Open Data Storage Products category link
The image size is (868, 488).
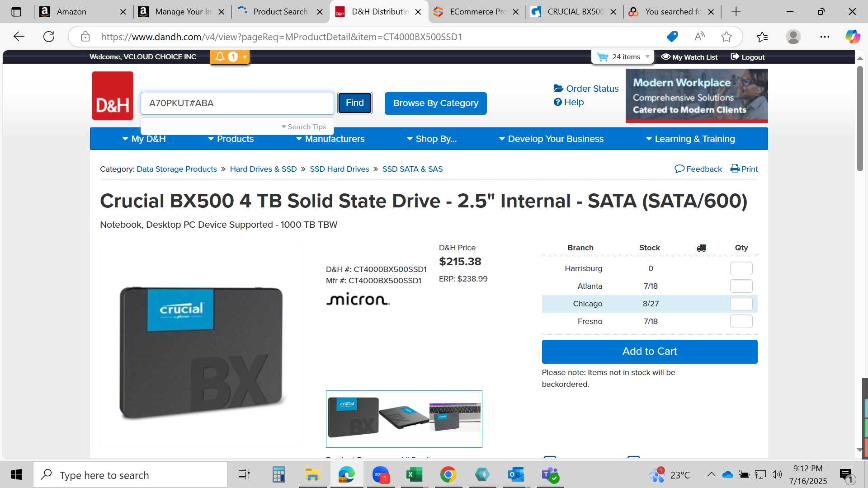pos(177,169)
